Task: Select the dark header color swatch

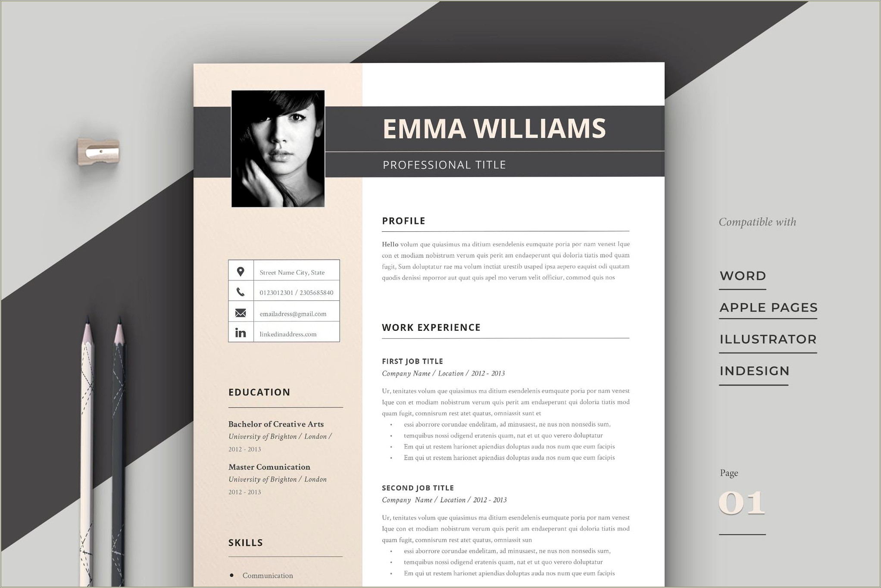Action: coord(499,131)
